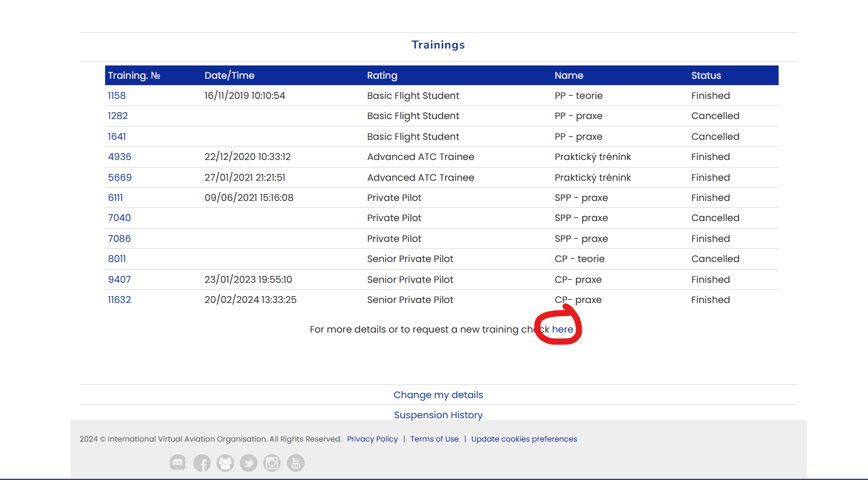The height and width of the screenshot is (480, 868).
Task: Click 'Cancelled' status in row 1282
Action: point(715,116)
